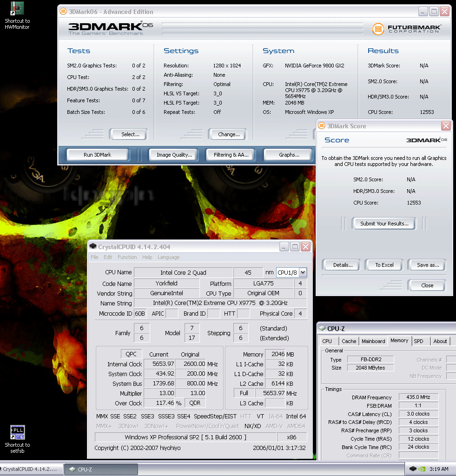This screenshot has height=476, width=456.
Task: Open File menu in CrystalCPUID
Action: 94,257
